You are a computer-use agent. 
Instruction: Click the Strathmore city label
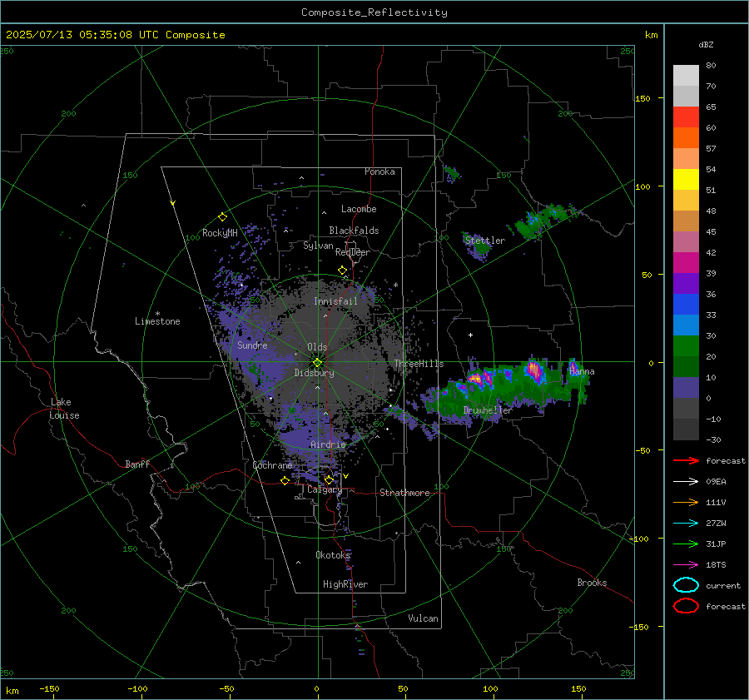404,493
